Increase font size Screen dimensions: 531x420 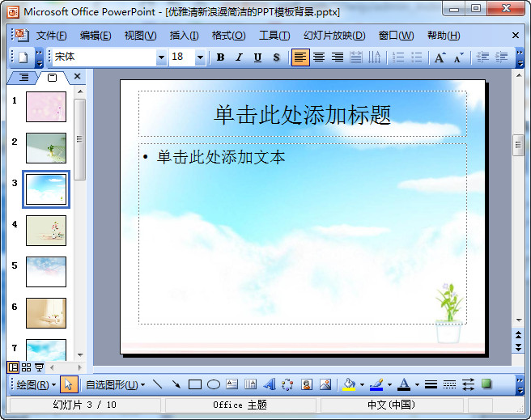pyautogui.click(x=440, y=57)
